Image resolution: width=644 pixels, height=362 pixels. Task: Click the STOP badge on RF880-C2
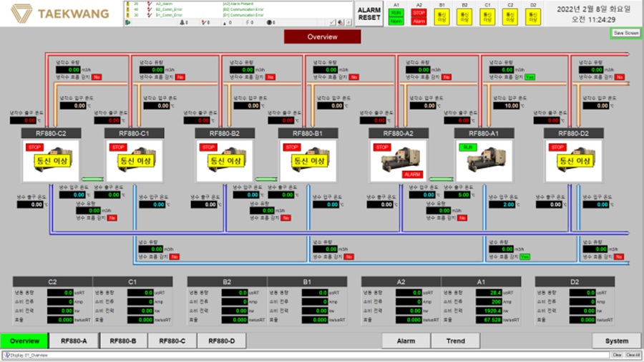[34, 147]
